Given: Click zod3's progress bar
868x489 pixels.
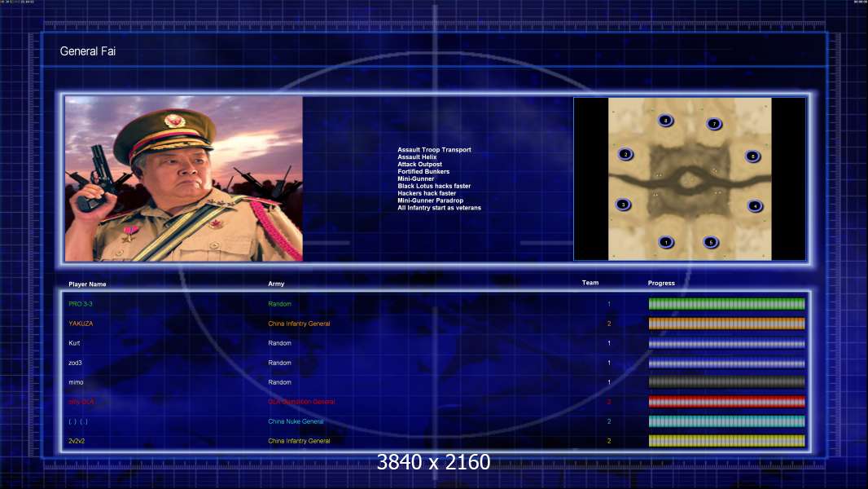Looking at the screenshot, I should (727, 363).
